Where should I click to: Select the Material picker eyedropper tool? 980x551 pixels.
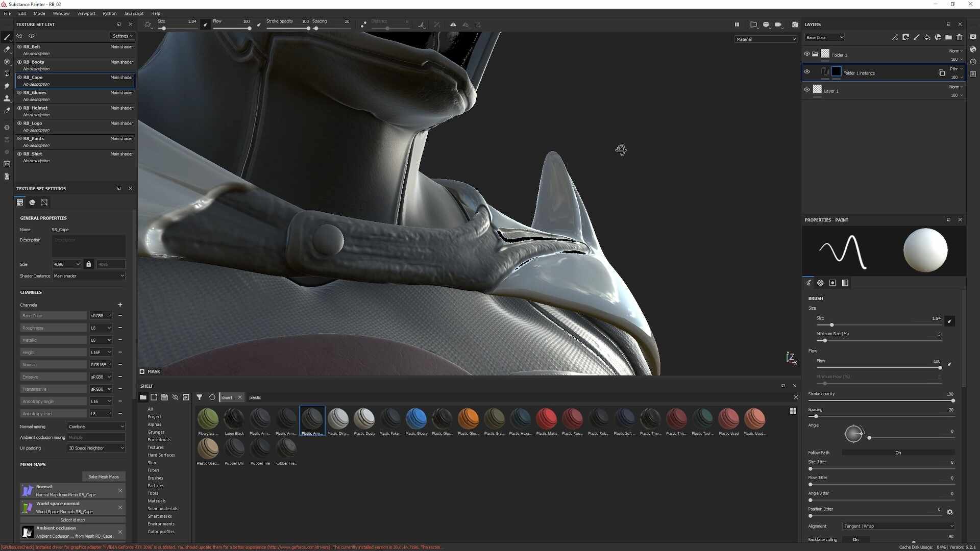[7, 111]
